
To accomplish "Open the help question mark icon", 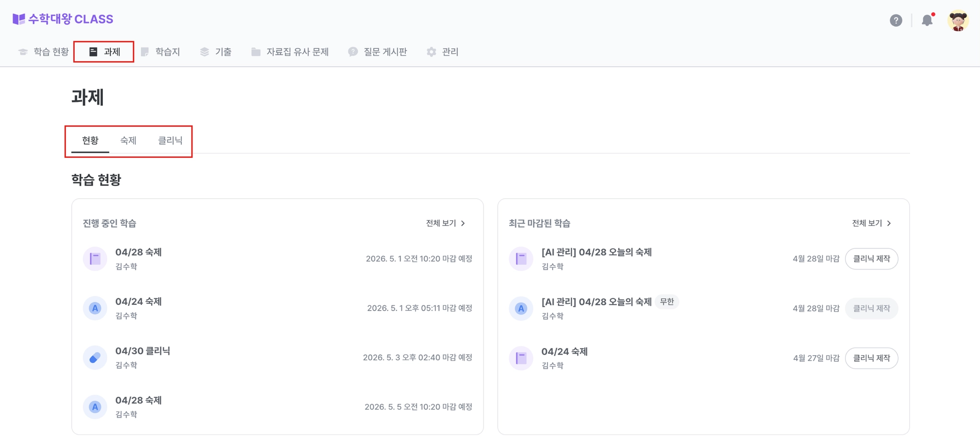I will click(896, 20).
